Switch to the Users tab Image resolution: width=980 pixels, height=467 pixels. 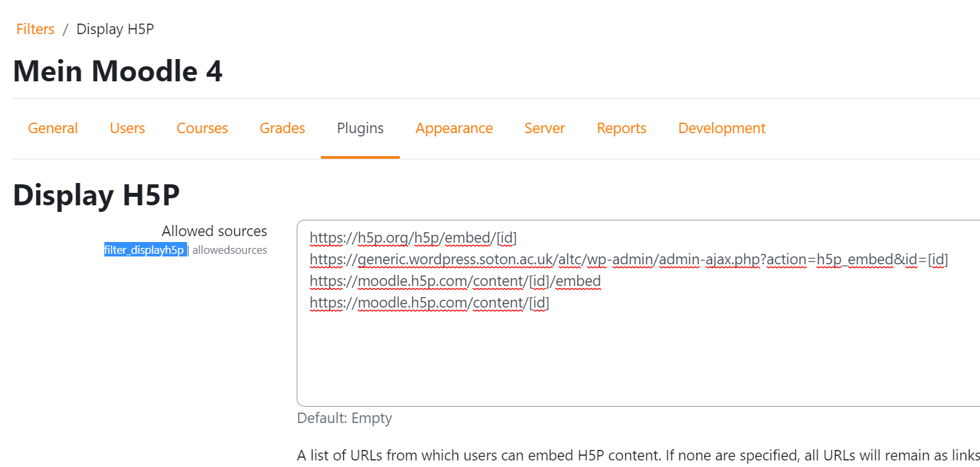pos(127,129)
